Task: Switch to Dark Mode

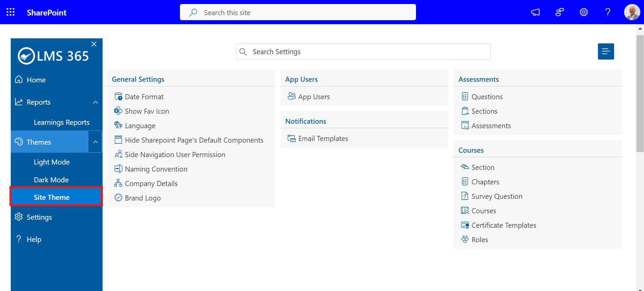Action: 51,180
